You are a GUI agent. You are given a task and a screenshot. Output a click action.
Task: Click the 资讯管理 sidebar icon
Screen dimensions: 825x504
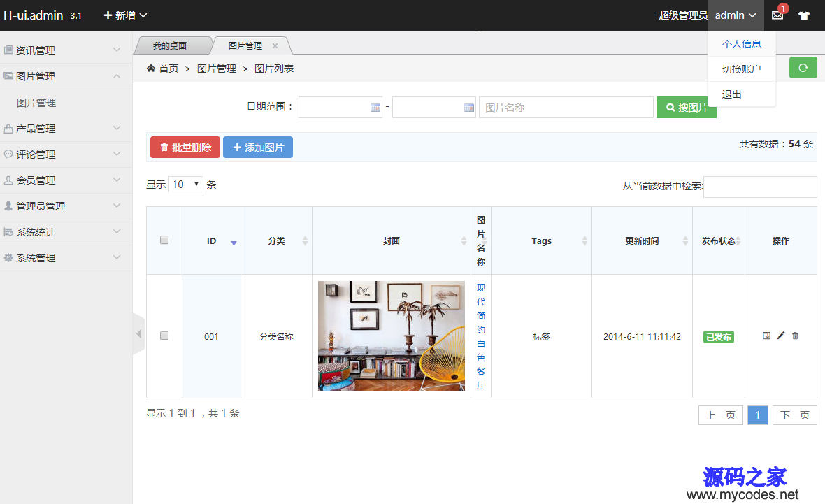(x=8, y=50)
